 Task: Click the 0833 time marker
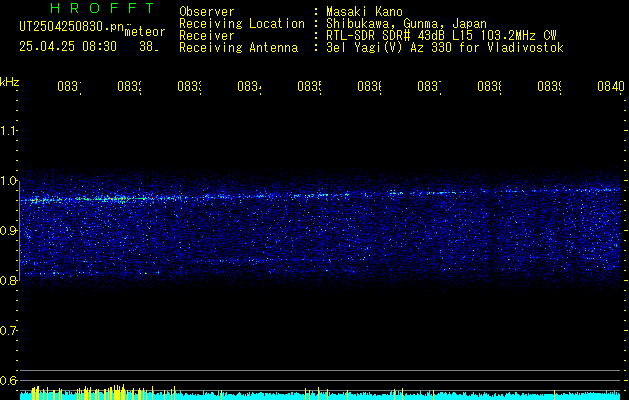click(189, 87)
